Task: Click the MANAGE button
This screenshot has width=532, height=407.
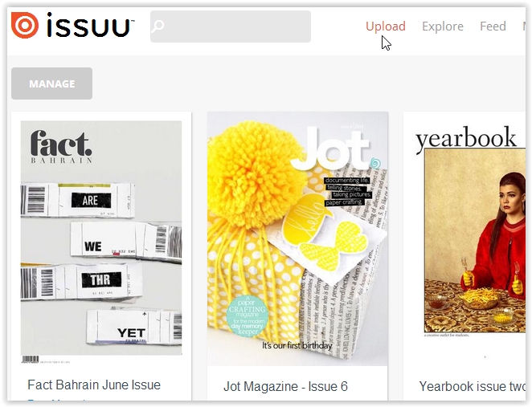Action: click(x=52, y=83)
